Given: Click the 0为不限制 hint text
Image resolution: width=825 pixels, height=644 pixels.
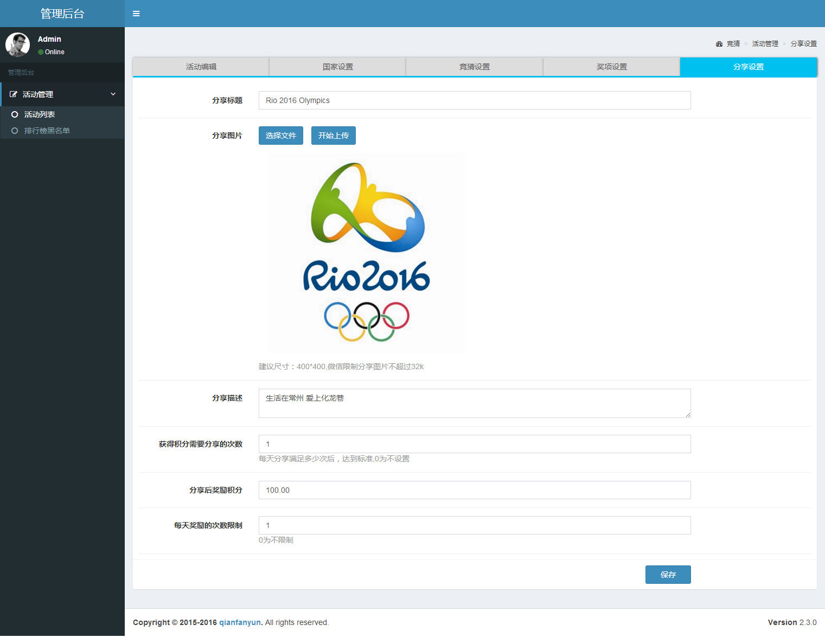Looking at the screenshot, I should tap(276, 540).
